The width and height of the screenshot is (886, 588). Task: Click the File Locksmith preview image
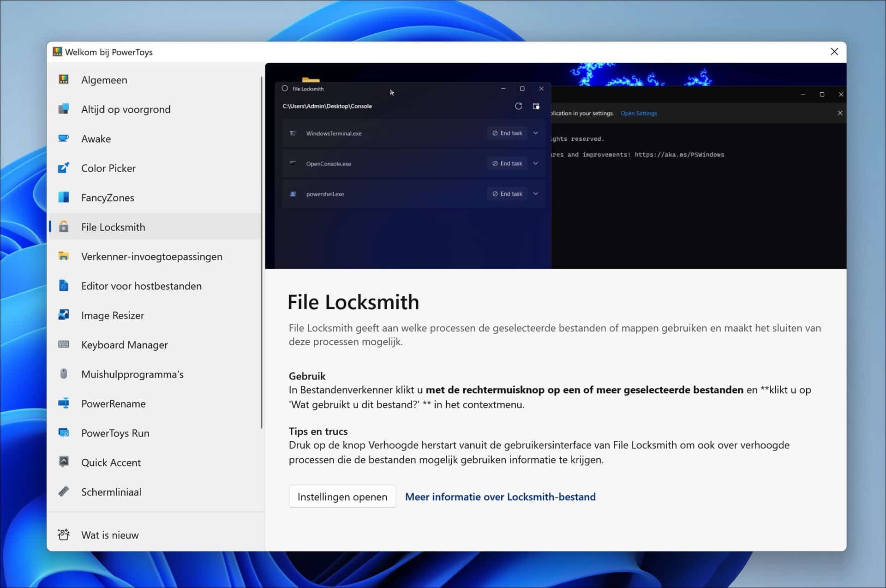556,166
